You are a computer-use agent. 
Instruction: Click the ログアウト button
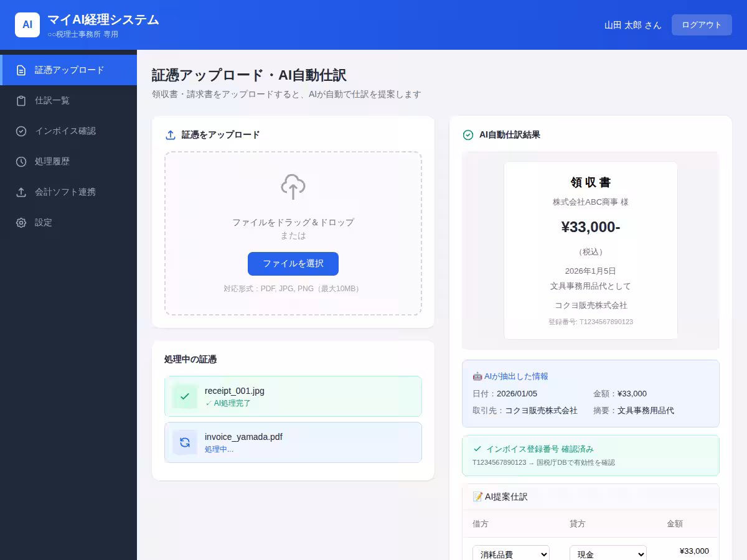702,24
